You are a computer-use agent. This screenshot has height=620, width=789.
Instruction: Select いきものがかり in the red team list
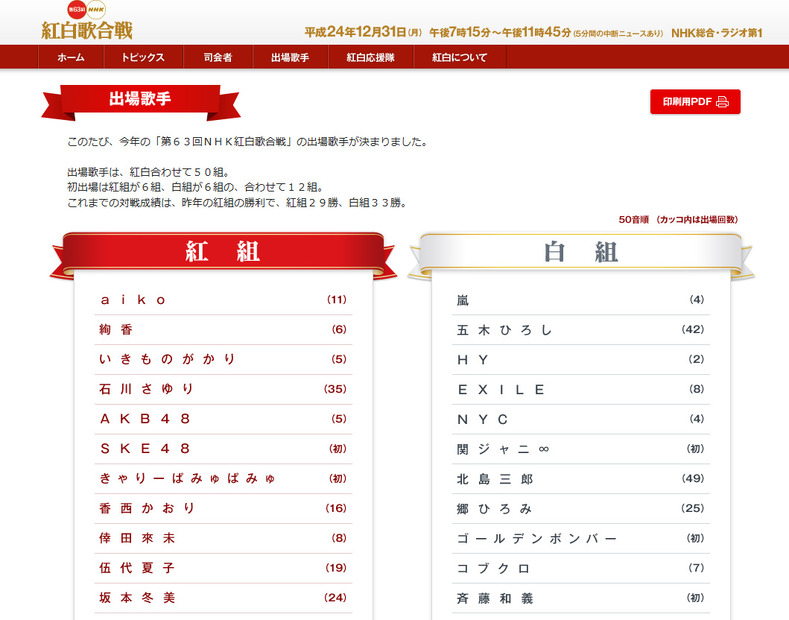pos(223,359)
